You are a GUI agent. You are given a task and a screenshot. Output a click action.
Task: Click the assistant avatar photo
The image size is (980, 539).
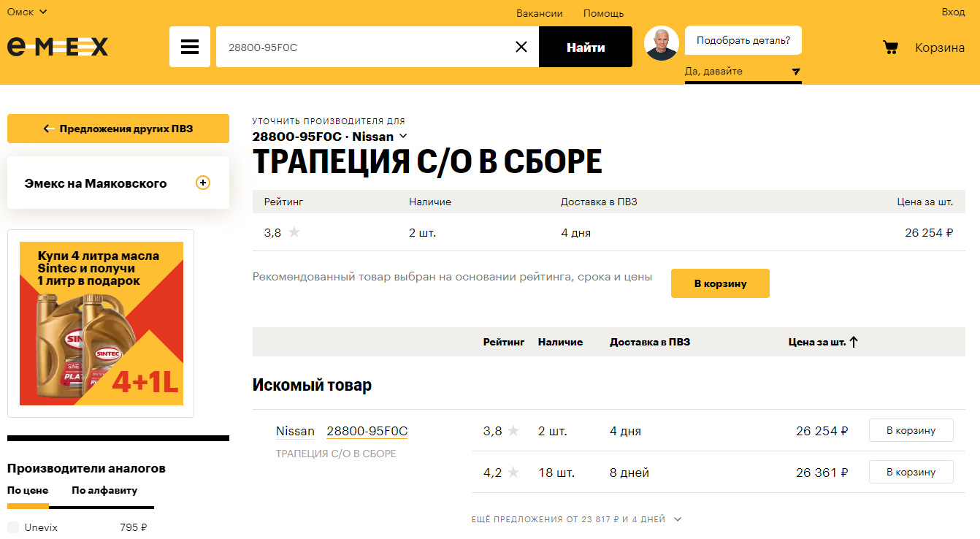(x=662, y=44)
